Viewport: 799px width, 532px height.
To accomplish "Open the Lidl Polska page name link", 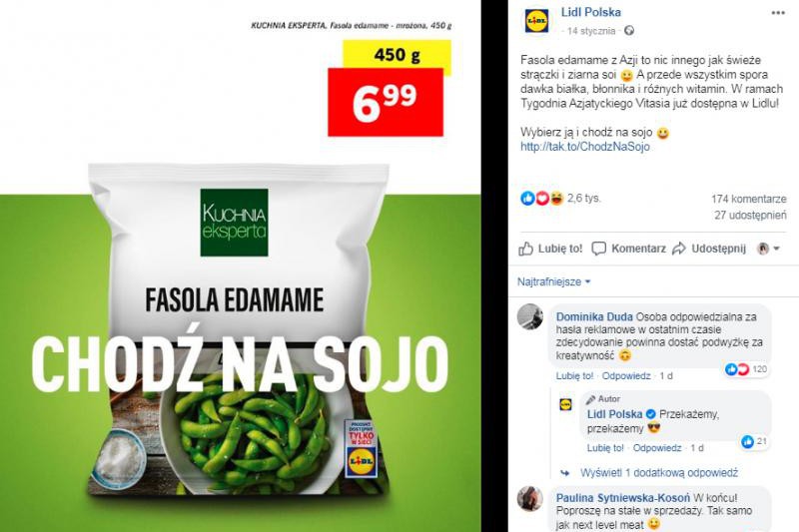I will [590, 12].
